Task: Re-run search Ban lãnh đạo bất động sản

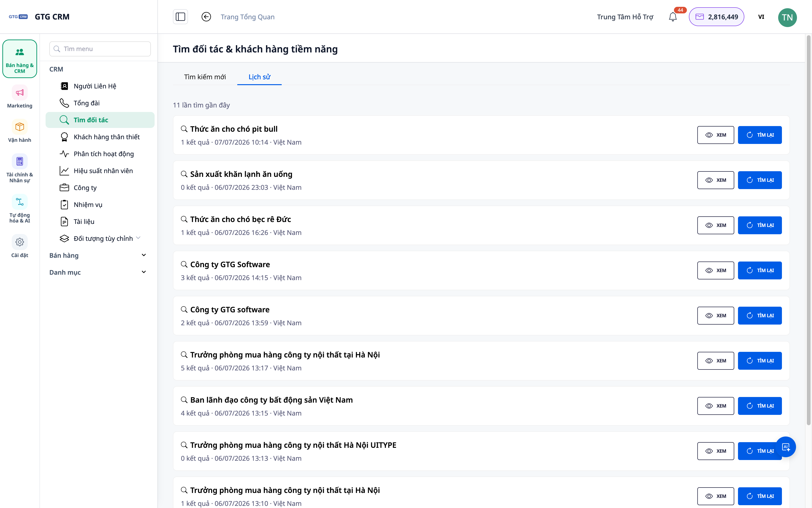Action: coord(760,406)
